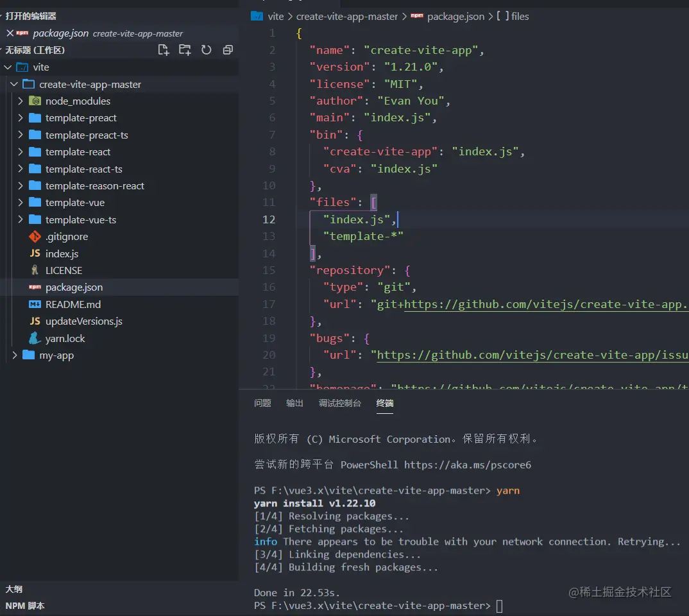Image resolution: width=689 pixels, height=616 pixels.
Task: Click the New File icon in workspace header
Action: pyautogui.click(x=164, y=50)
